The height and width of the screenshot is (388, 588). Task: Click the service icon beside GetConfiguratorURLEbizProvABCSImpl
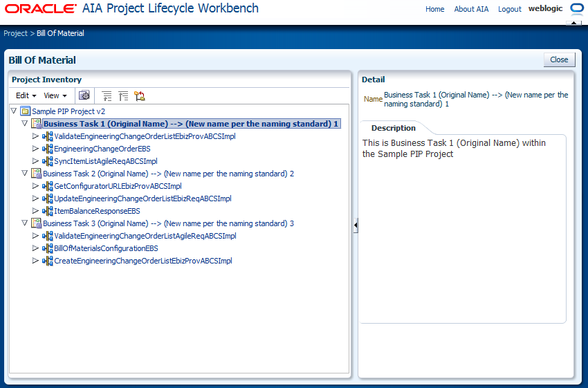tap(48, 186)
